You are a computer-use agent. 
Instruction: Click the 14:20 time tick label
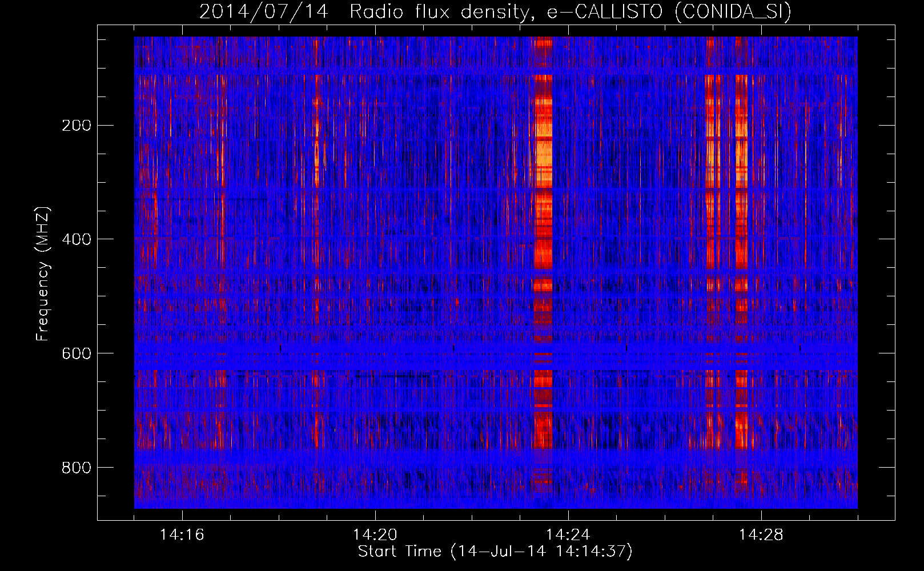pos(375,535)
